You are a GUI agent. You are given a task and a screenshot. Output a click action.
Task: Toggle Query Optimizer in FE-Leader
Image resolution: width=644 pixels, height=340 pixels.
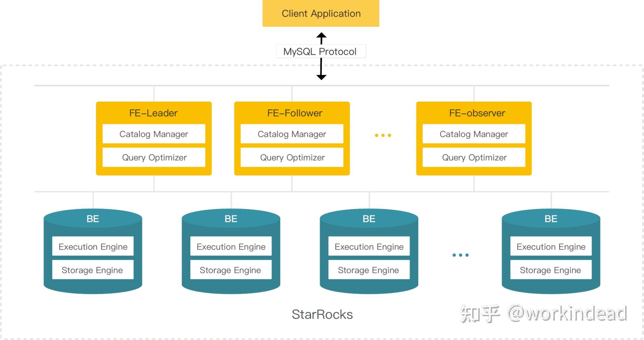tap(154, 157)
